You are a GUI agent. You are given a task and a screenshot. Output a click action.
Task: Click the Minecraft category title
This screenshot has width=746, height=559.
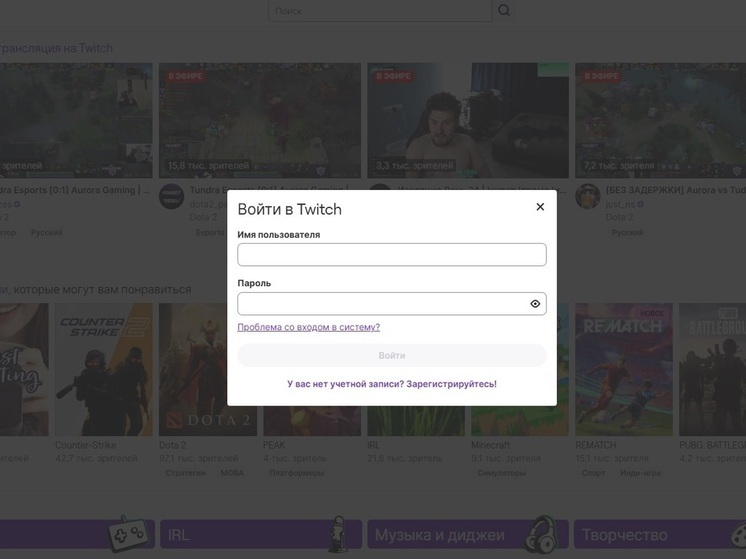point(491,445)
